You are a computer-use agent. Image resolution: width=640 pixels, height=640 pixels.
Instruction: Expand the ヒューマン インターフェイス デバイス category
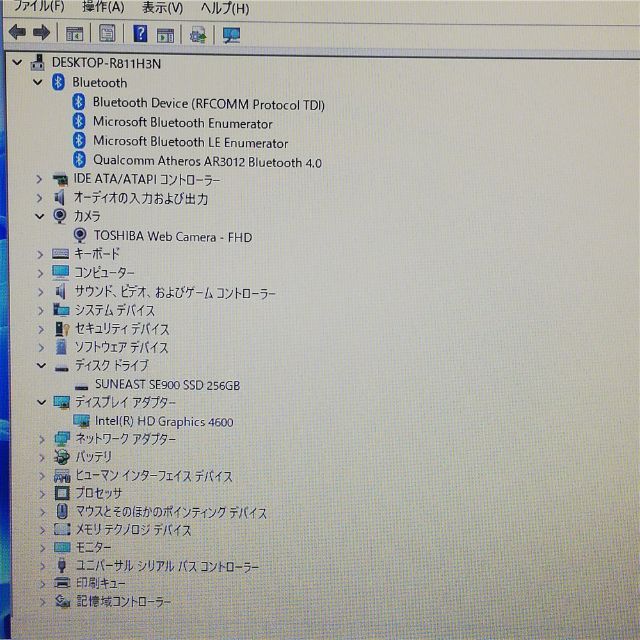pyautogui.click(x=42, y=476)
